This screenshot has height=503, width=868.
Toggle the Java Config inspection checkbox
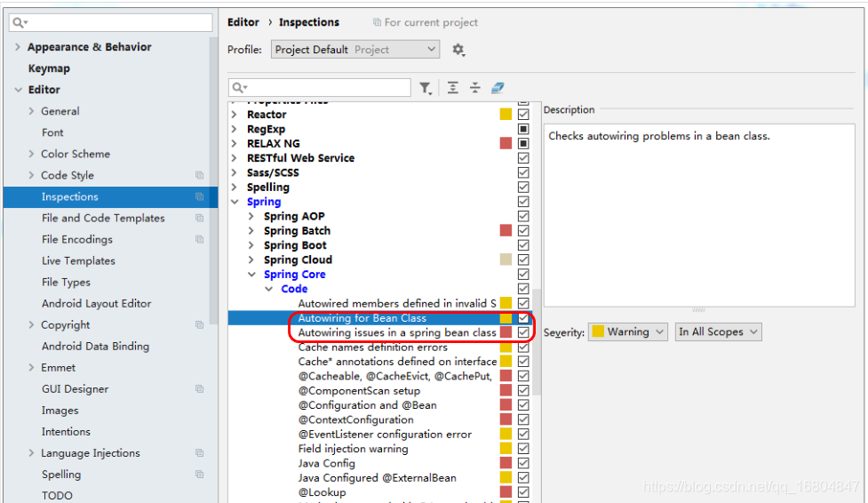coord(523,463)
